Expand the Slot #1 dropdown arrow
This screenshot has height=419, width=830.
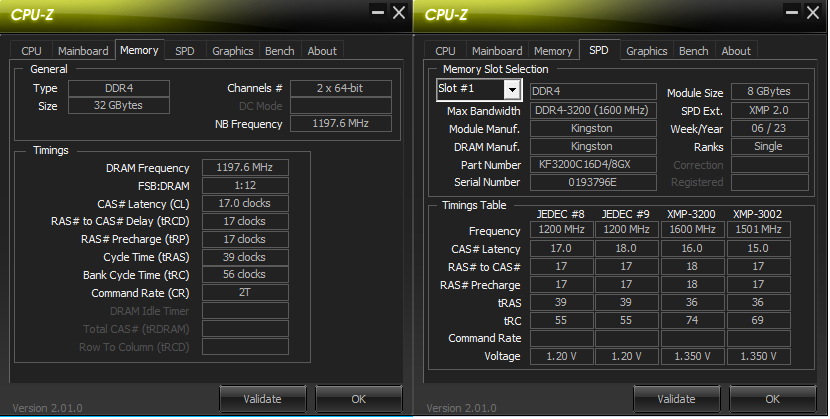pyautogui.click(x=512, y=89)
